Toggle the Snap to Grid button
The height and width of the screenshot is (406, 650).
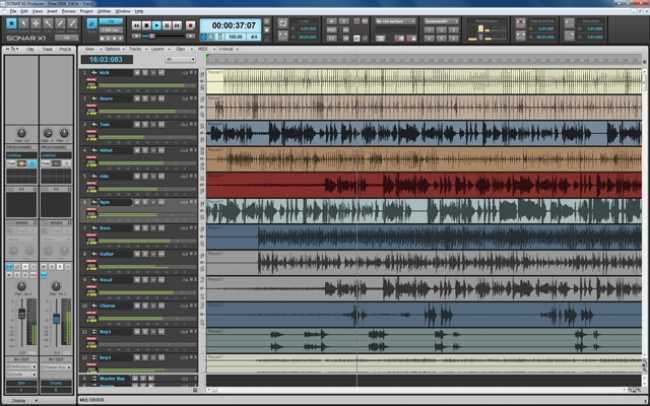[x=92, y=23]
